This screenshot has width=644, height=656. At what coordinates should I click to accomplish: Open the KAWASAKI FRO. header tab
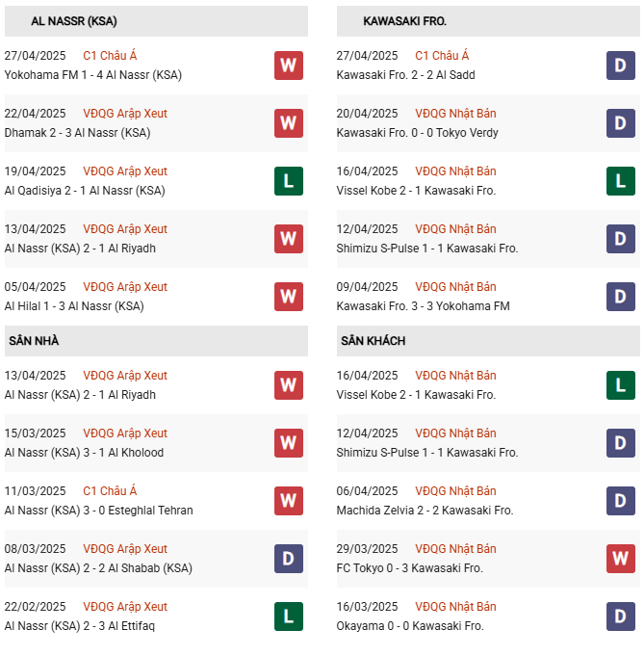405,21
